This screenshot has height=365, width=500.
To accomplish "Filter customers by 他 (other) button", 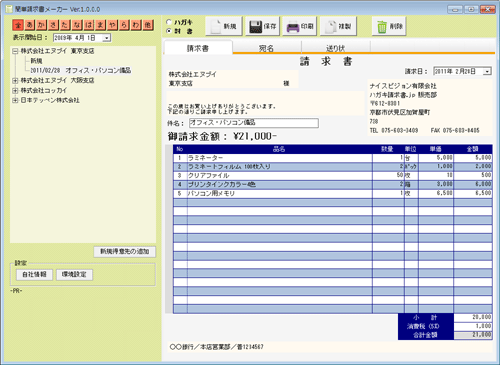I will [x=148, y=25].
